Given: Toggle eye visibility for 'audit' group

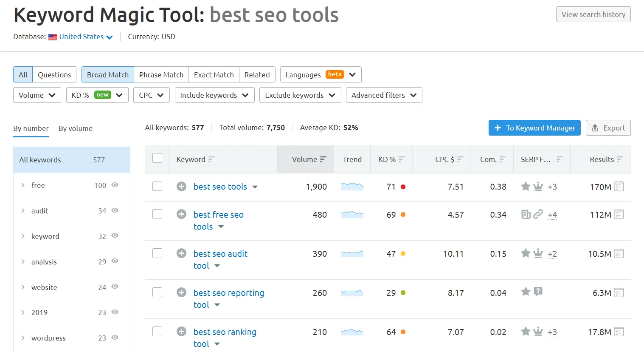Looking at the screenshot, I should 115,210.
